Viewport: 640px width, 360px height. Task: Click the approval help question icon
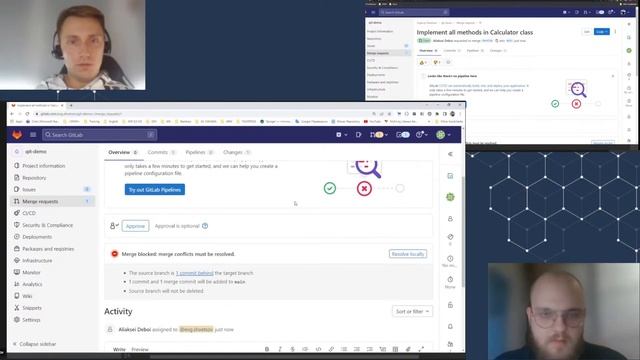pos(205,226)
